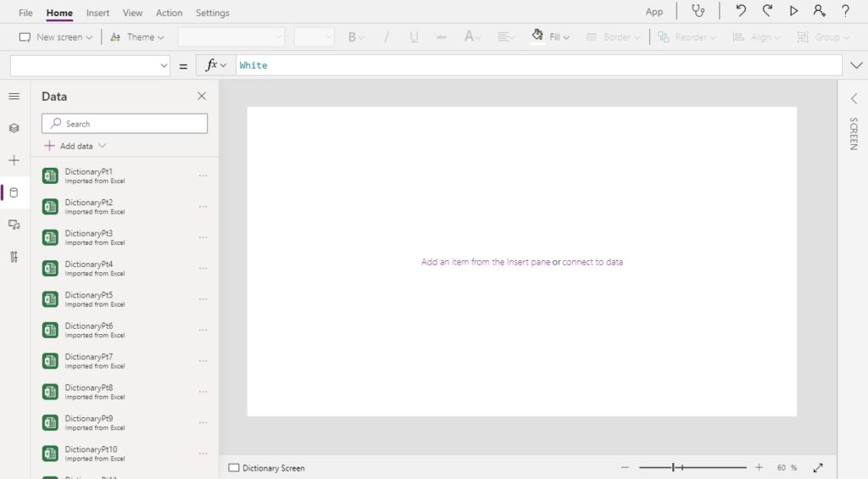Open the Settings menu
Screen dimensions: 868x479
212,12
